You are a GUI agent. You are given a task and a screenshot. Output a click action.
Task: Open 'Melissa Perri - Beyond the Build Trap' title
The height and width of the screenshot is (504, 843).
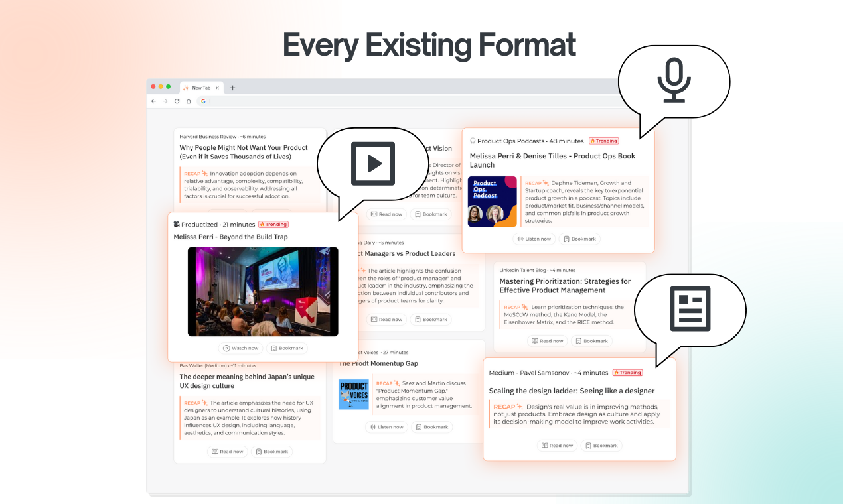click(x=230, y=237)
